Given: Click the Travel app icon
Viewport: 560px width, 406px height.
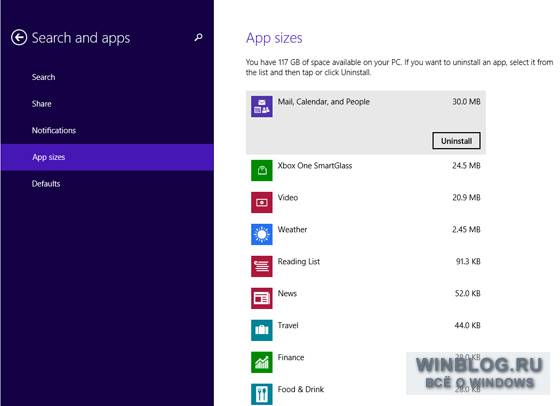Looking at the screenshot, I should (261, 330).
